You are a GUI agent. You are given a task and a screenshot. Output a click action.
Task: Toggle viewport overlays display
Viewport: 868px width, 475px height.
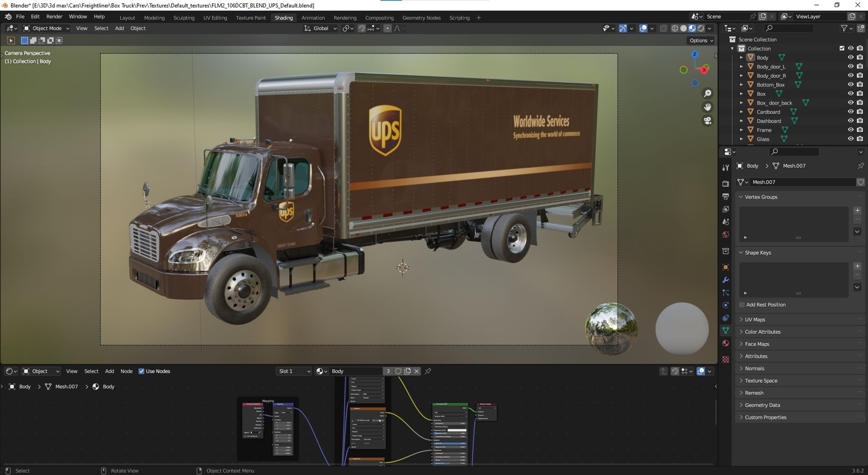643,28
